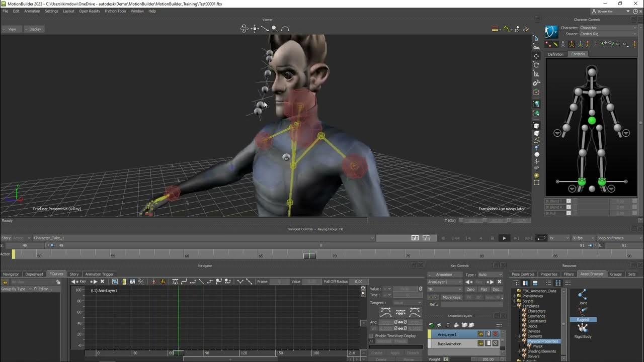Open the TR keying group dropdown
The width and height of the screenshot is (644, 362).
(444, 290)
